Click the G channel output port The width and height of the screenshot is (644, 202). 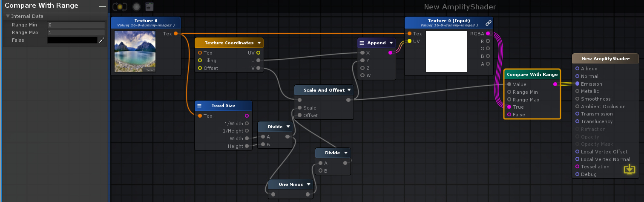(x=488, y=49)
